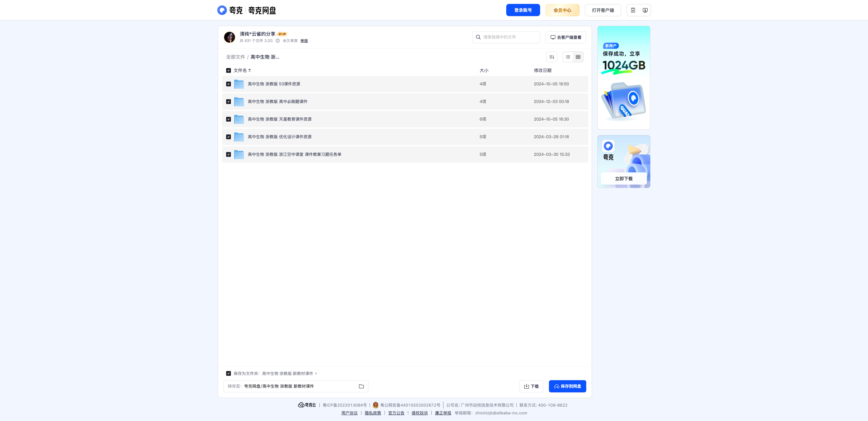Open the 隐私政策 footer link
This screenshot has height=421, width=868.
click(373, 413)
